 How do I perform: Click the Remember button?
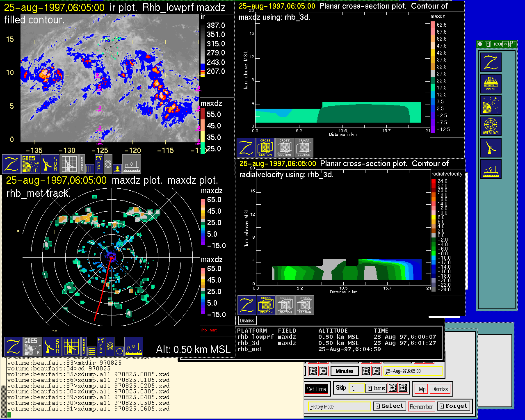421,406
